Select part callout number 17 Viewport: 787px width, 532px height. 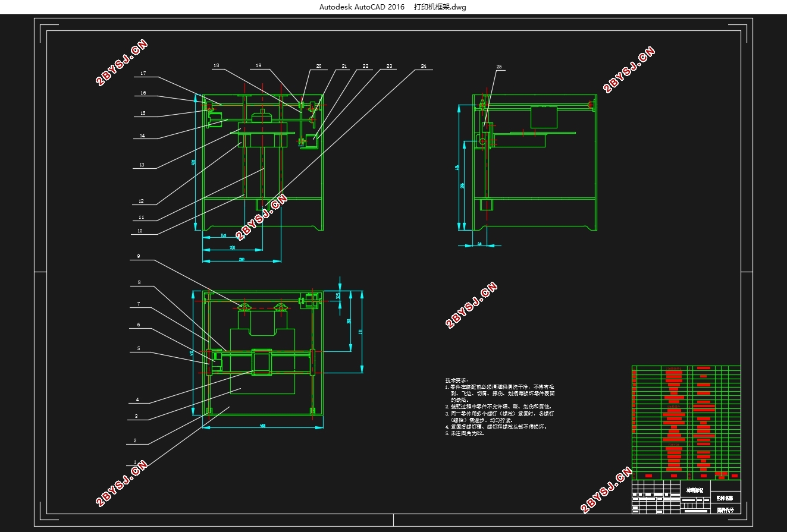[143, 74]
